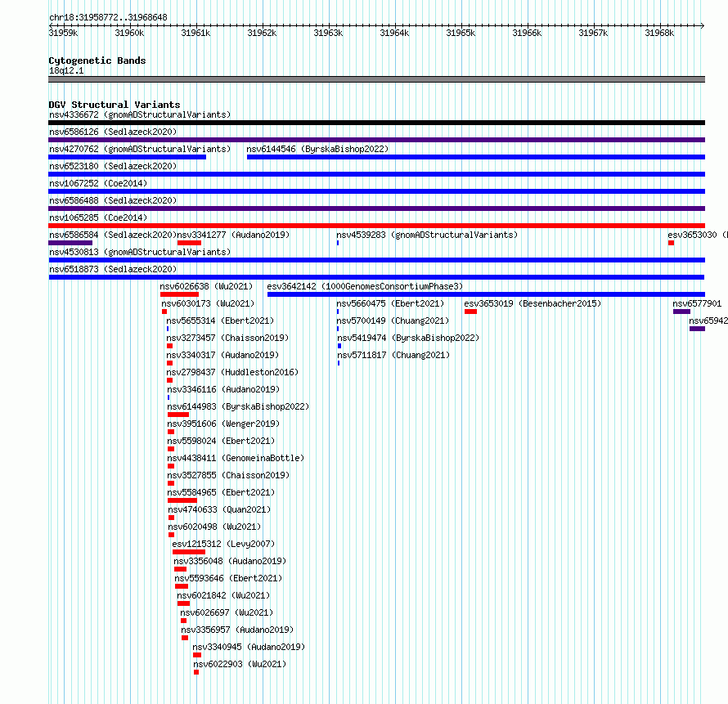Click nsv5584965 Ebert2021 label
The height and width of the screenshot is (704, 728).
[x=221, y=492]
